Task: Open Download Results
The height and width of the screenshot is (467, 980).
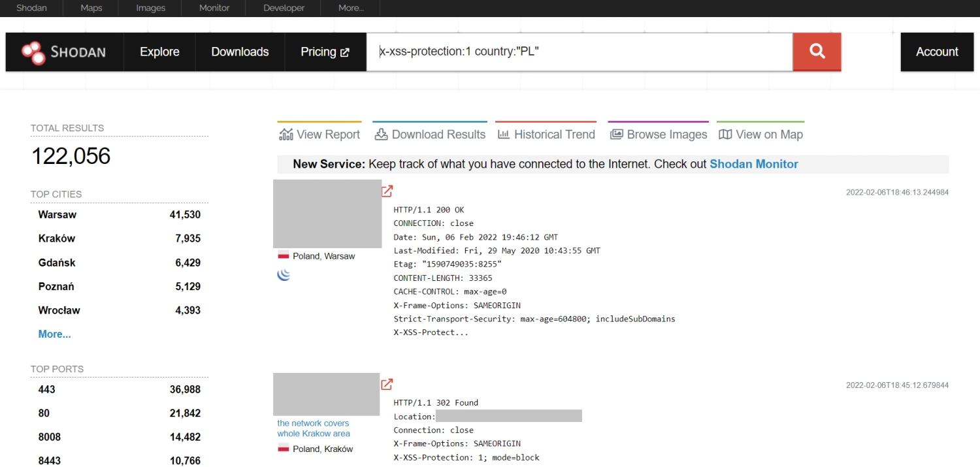Action: pyautogui.click(x=430, y=134)
